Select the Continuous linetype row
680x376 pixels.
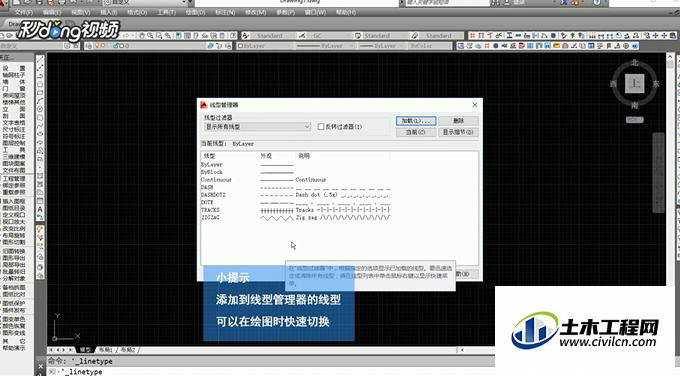pos(296,180)
